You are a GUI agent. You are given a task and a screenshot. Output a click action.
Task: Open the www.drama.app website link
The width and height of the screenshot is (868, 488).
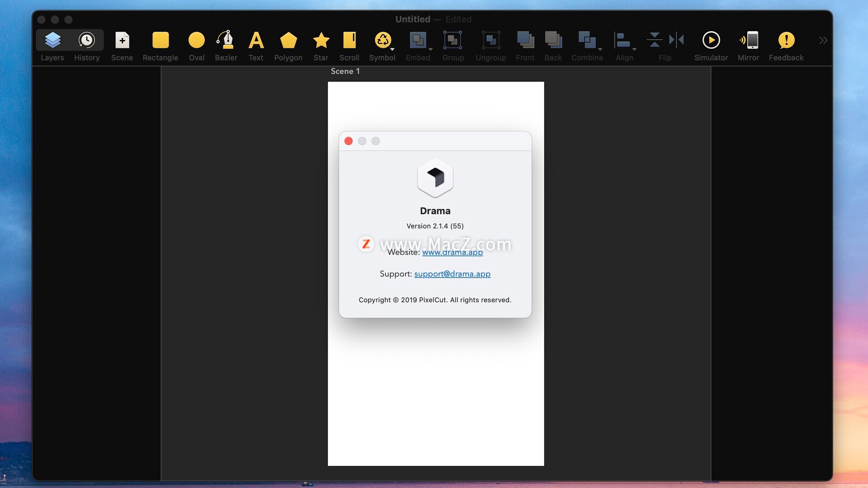click(452, 252)
